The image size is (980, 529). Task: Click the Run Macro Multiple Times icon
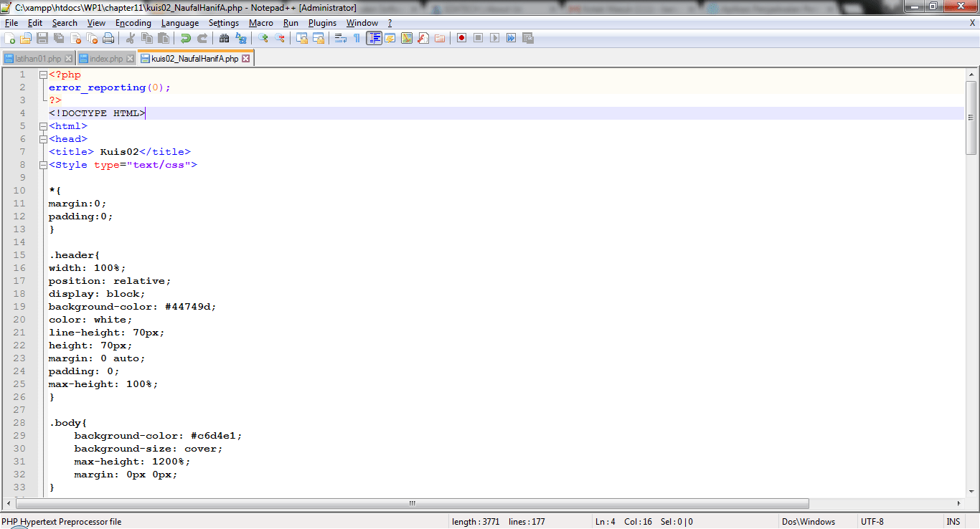[x=512, y=38]
